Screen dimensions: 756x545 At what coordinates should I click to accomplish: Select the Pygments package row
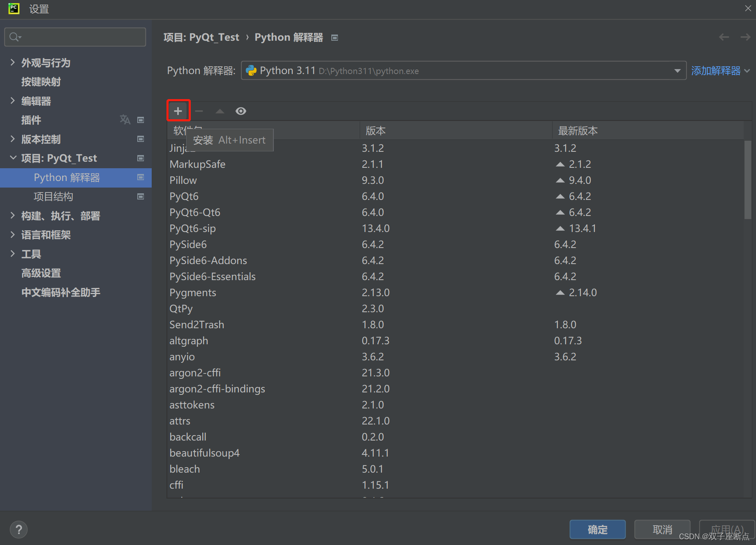(x=455, y=292)
